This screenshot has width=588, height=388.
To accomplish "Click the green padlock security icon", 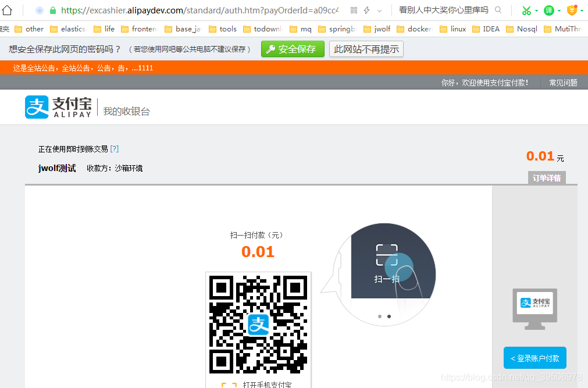I will tap(53, 10).
